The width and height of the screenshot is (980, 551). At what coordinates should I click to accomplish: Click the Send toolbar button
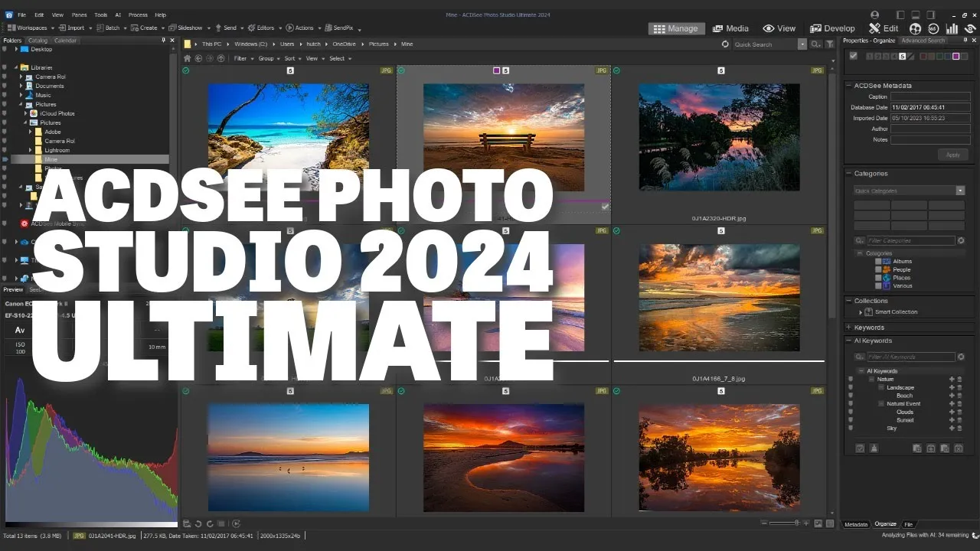(226, 28)
